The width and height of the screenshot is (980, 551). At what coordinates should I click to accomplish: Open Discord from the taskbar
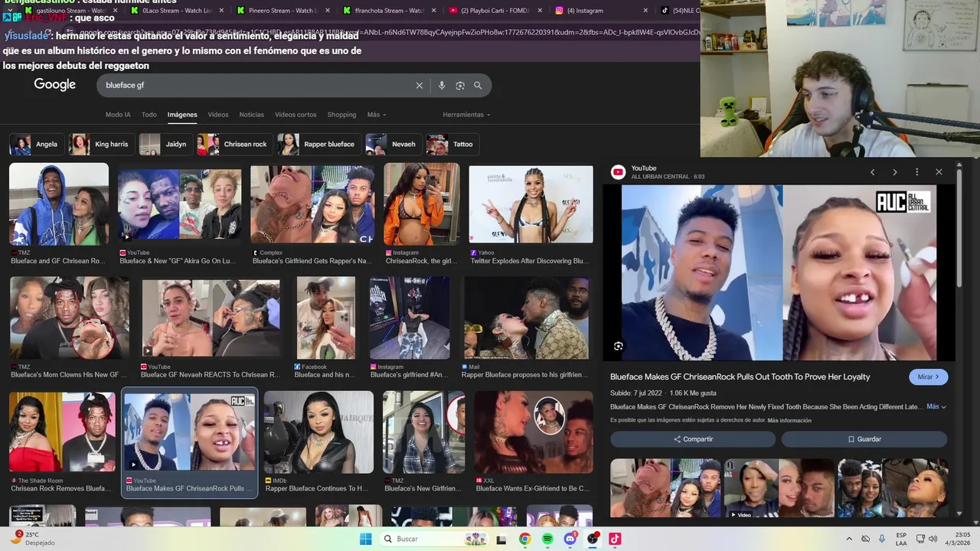point(570,539)
